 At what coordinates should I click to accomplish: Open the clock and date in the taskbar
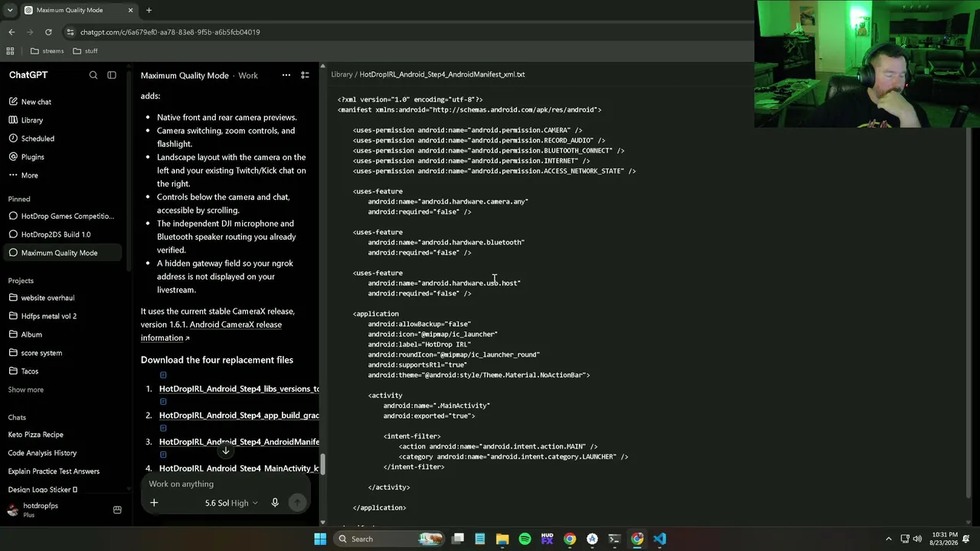pos(945,539)
